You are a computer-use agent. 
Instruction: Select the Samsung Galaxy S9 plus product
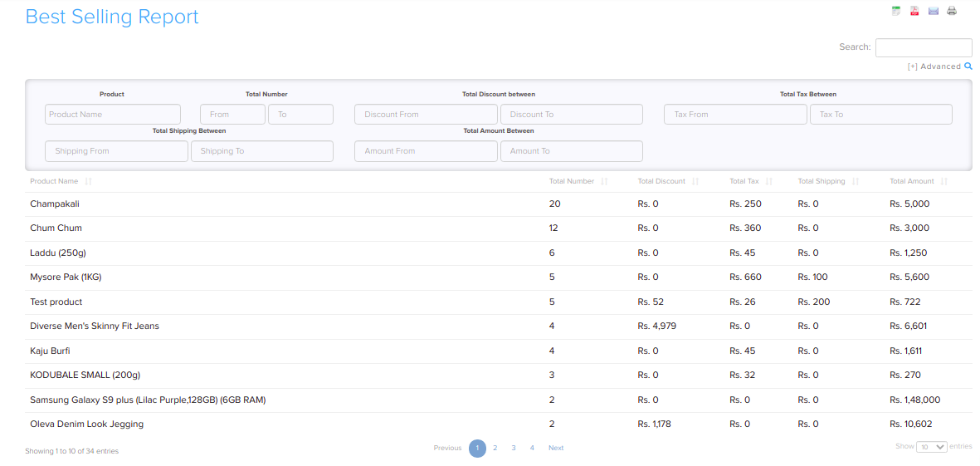pos(149,400)
